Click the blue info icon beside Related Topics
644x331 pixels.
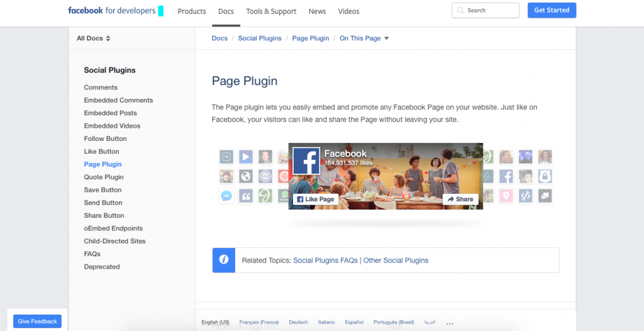pos(224,260)
